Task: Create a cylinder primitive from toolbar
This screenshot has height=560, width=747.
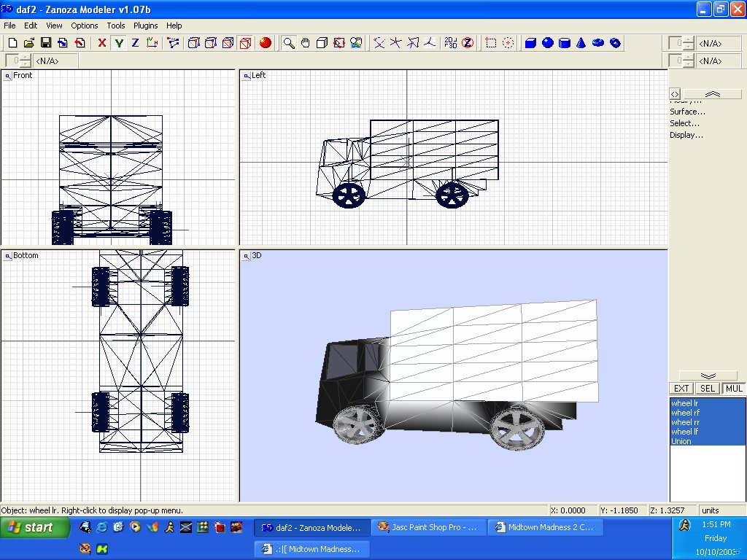Action: pyautogui.click(x=565, y=43)
